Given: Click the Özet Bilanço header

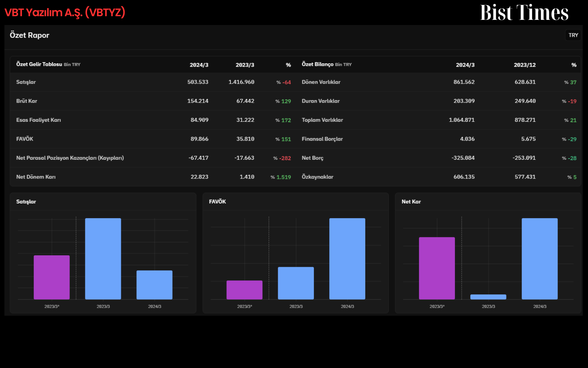Looking at the screenshot, I should pyautogui.click(x=327, y=64).
